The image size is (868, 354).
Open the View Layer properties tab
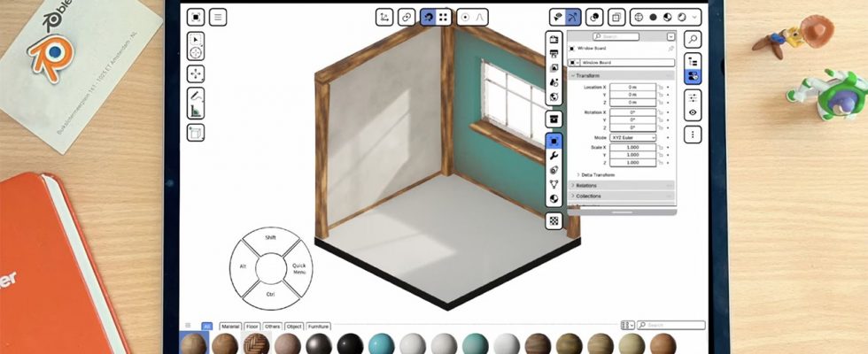[554, 68]
